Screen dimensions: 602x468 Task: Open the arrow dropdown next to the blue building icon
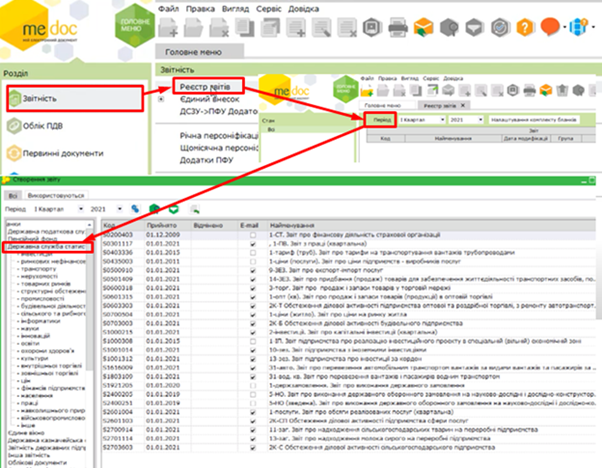pos(594,27)
